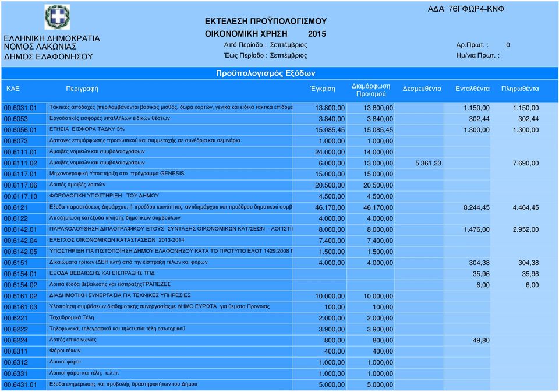Click the 6,00 Ενταλθέντα value in row 00.6154.02

click(x=483, y=285)
